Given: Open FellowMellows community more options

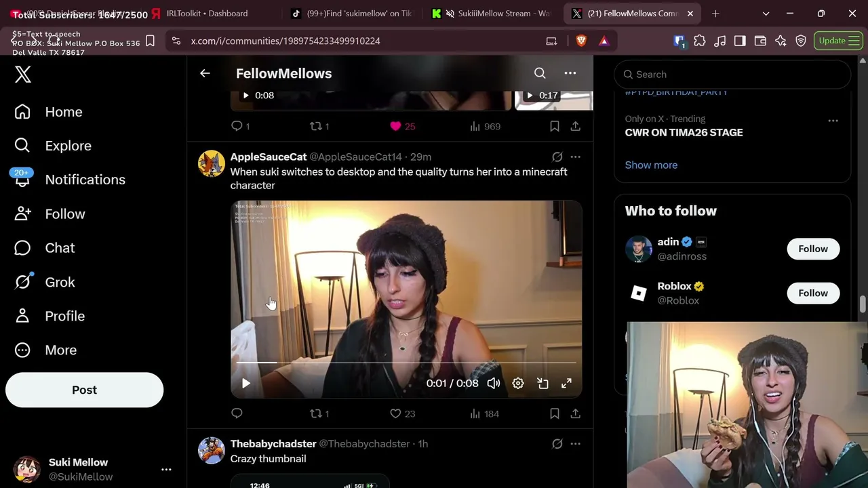Looking at the screenshot, I should tap(570, 73).
